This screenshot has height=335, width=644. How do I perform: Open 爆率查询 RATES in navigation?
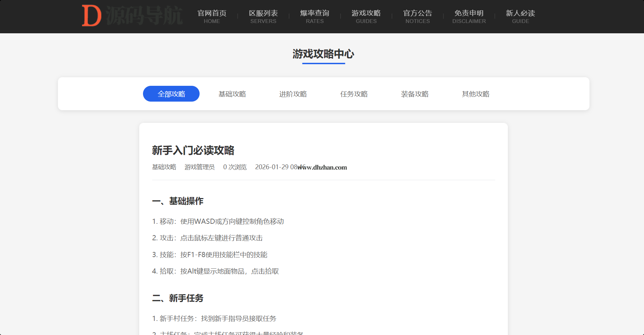(314, 16)
